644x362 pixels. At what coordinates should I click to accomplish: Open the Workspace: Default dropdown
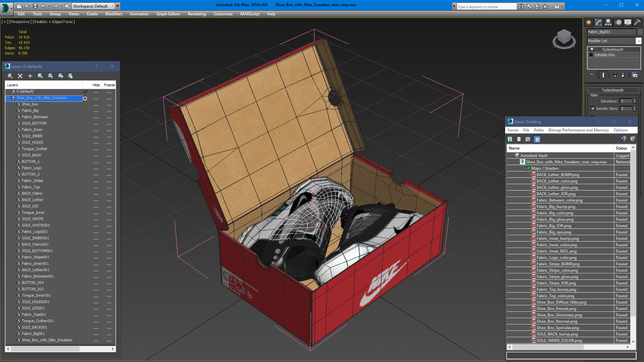[x=93, y=6]
